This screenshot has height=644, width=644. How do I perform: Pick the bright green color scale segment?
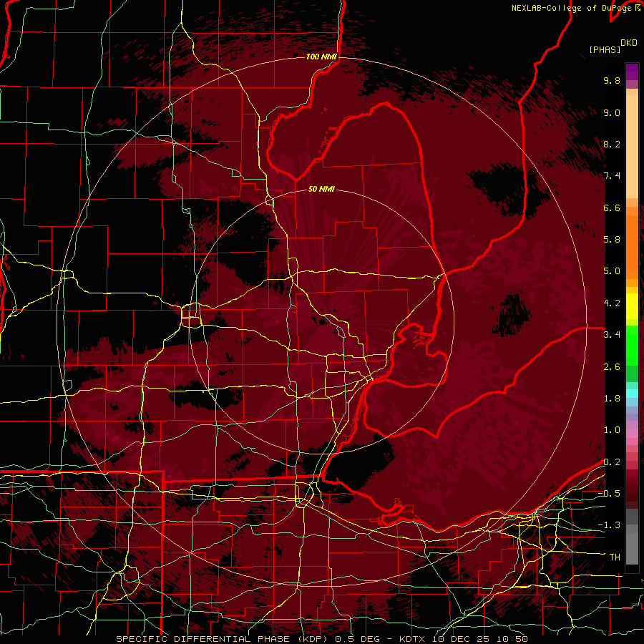pos(632,346)
